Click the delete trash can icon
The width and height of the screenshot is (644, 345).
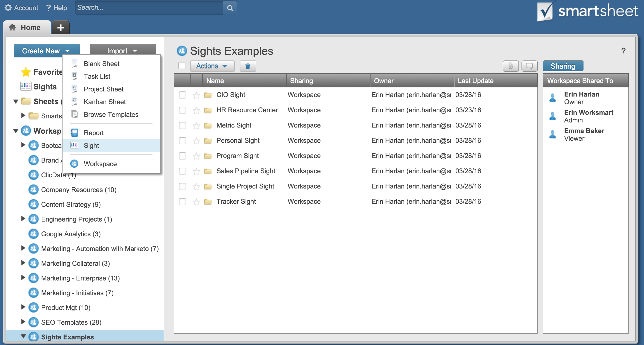pos(248,66)
